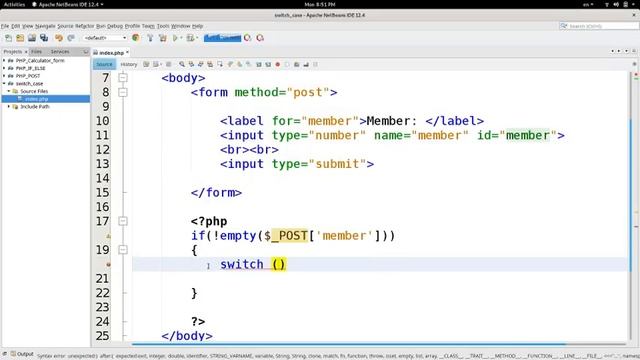Click the Find Selection magnifier in editor toolbar

(182, 64)
